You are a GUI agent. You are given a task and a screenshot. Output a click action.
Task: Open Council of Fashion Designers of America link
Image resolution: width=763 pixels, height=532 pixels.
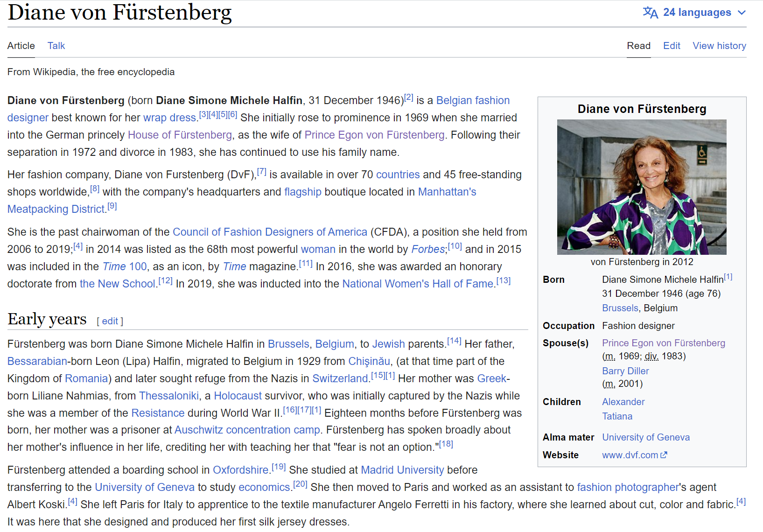[270, 232]
